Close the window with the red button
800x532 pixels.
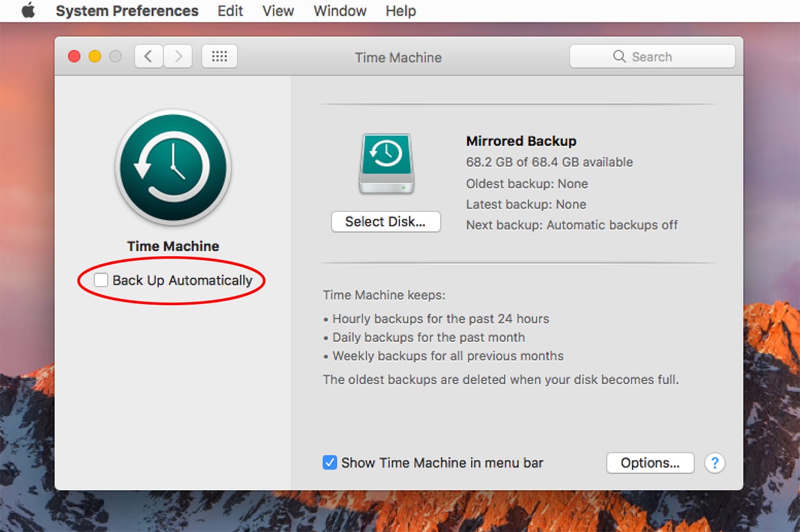tap(74, 57)
